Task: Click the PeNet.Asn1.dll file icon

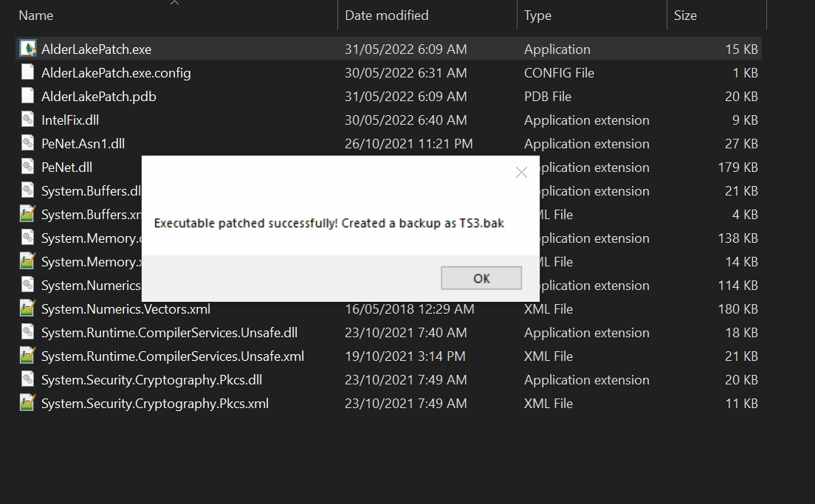Action: pos(27,144)
